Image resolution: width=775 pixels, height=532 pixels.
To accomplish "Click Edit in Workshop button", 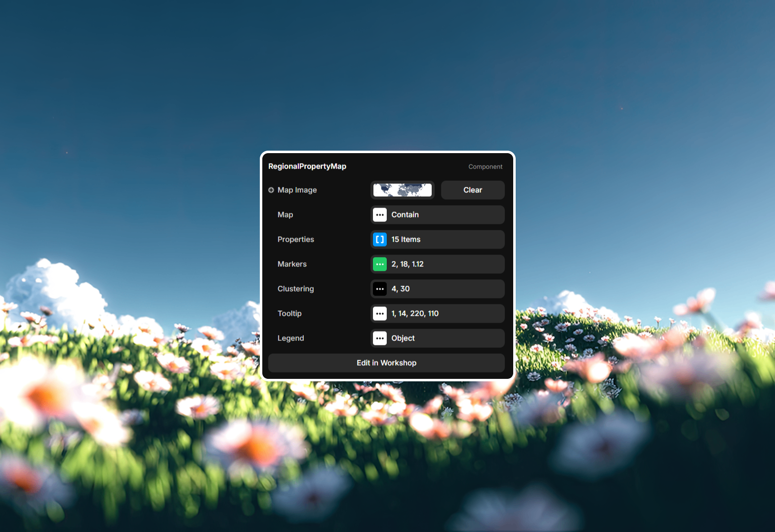I will 386,363.
